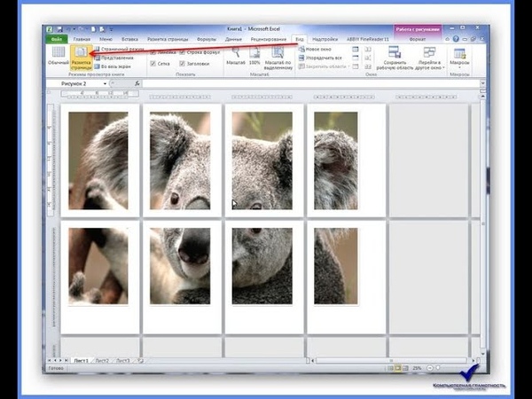Image resolution: width=532 pixels, height=399 pixels.
Task: Open customize quick access toolbar dropdown
Action: click(x=112, y=30)
